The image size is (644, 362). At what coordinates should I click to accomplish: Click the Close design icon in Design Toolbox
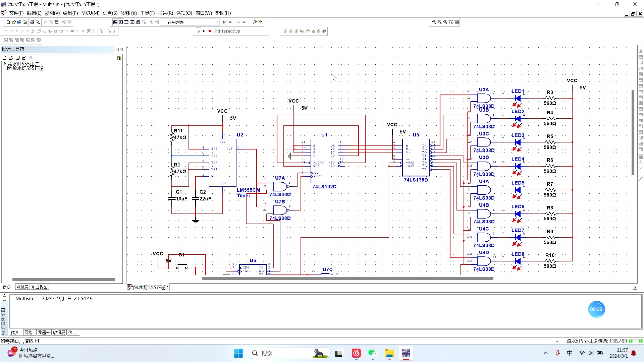24,58
